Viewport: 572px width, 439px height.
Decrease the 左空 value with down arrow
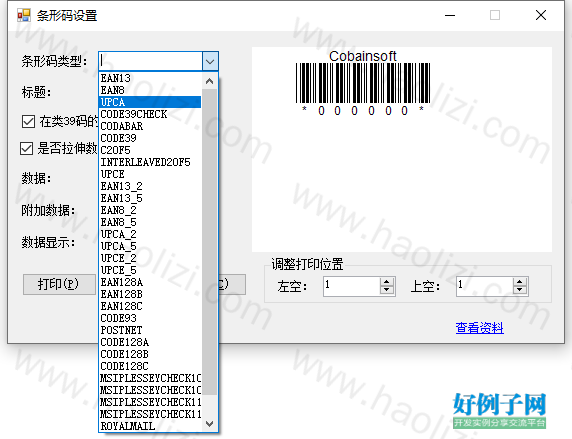pyautogui.click(x=386, y=290)
